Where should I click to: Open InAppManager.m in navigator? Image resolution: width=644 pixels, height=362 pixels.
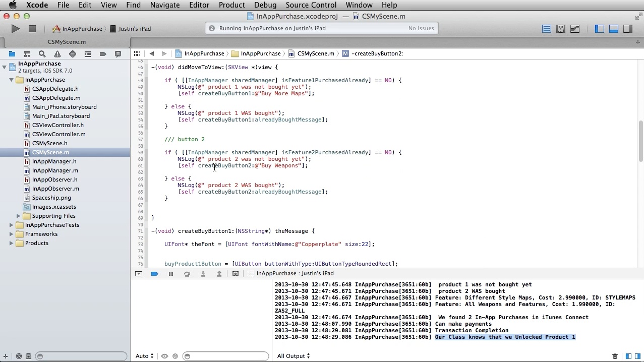click(x=55, y=170)
